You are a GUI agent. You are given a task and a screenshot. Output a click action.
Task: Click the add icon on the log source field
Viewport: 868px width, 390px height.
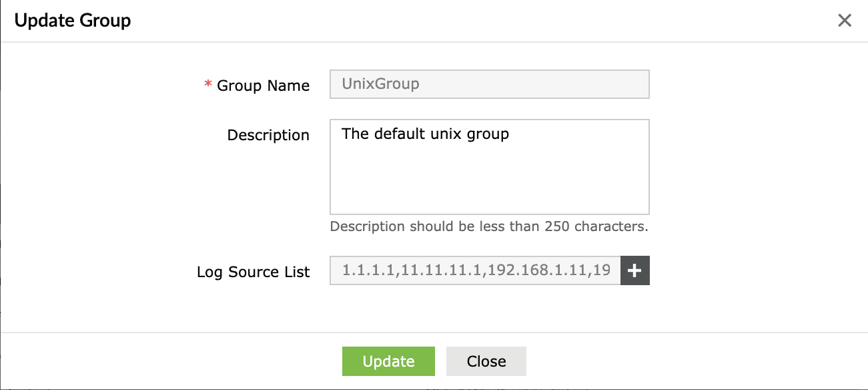pos(634,270)
